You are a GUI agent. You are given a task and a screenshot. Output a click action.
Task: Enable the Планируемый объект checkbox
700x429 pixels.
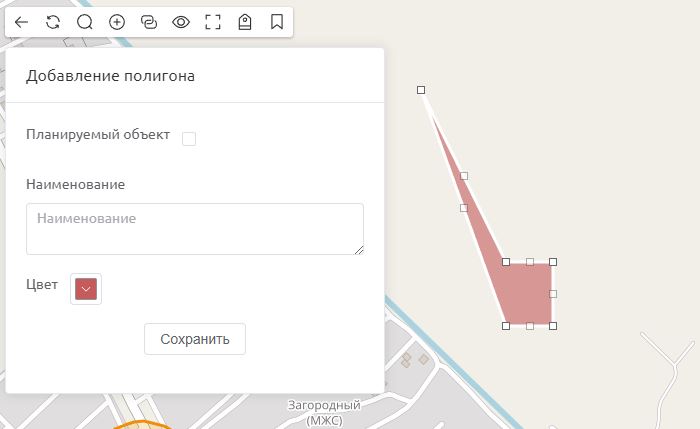tap(189, 139)
